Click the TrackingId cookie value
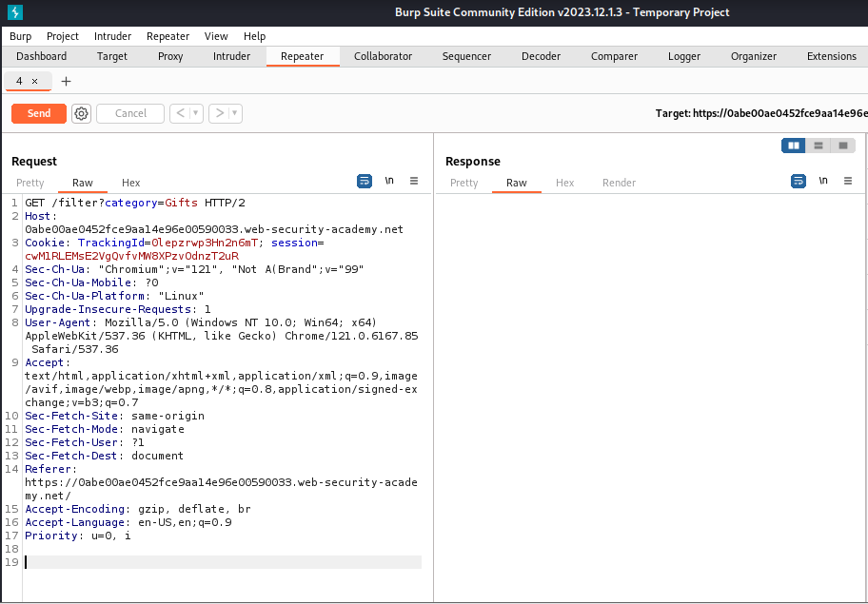The height and width of the screenshot is (604, 868). coord(205,243)
